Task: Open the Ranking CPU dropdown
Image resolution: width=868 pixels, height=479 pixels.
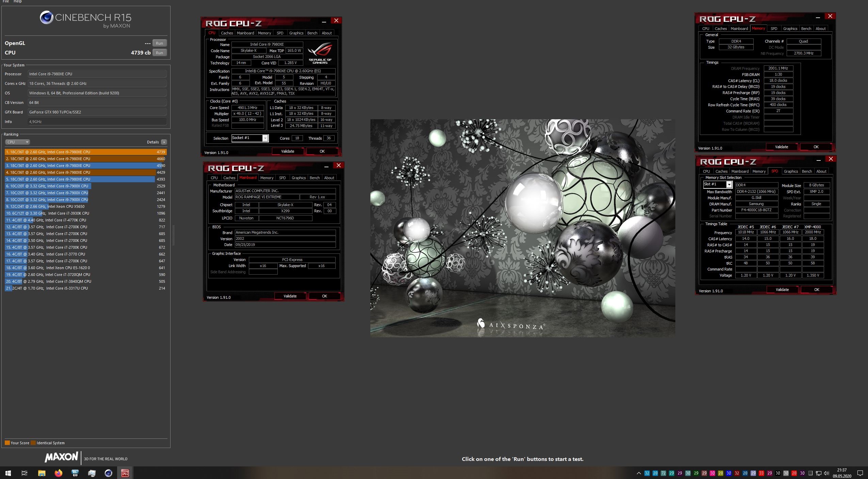Action: coord(17,142)
